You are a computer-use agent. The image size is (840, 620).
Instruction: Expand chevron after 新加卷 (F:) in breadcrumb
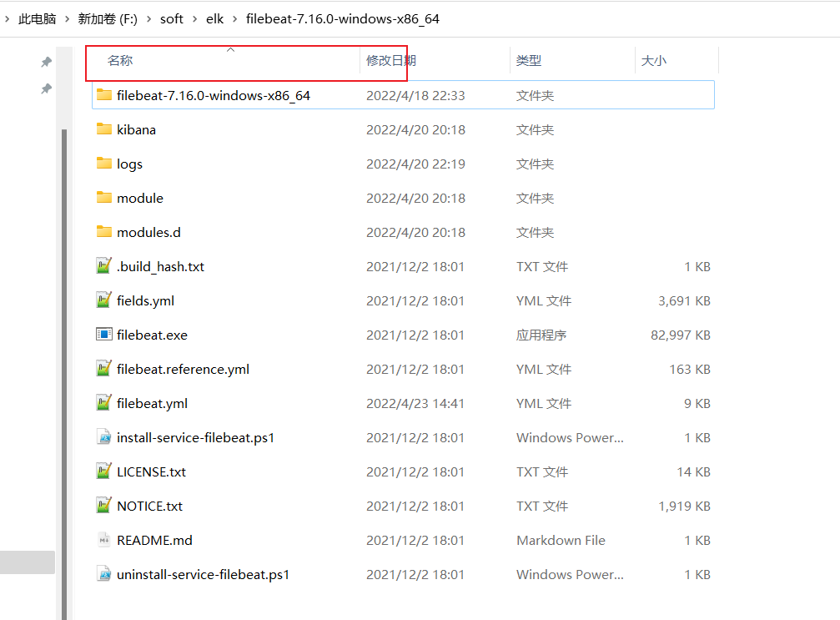[149, 19]
